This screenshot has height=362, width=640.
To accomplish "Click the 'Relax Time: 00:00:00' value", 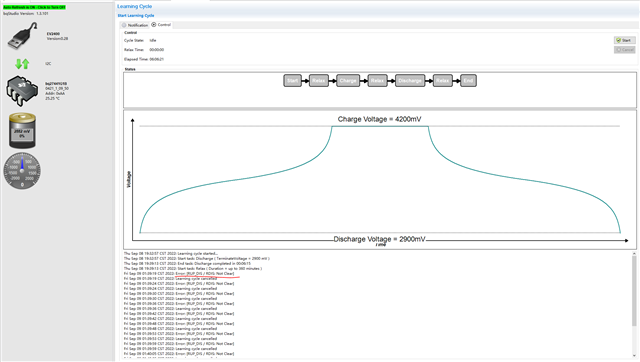I will click(156, 50).
